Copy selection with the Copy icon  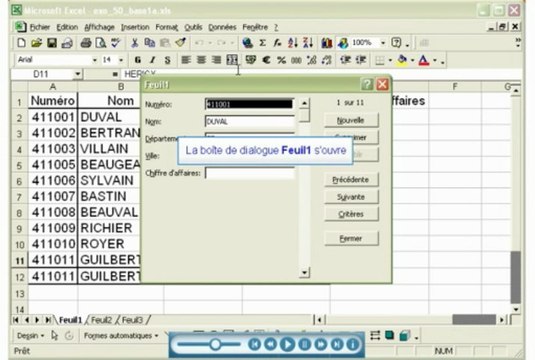[x=149, y=43]
